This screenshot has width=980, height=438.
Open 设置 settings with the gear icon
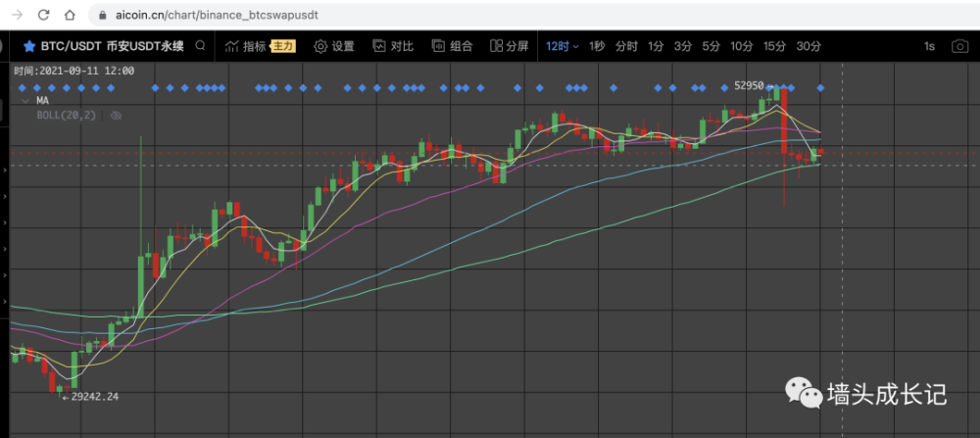tap(334, 46)
